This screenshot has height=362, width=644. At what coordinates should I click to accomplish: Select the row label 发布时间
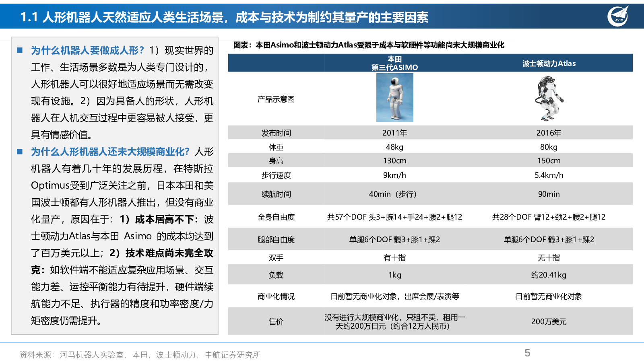coord(276,133)
